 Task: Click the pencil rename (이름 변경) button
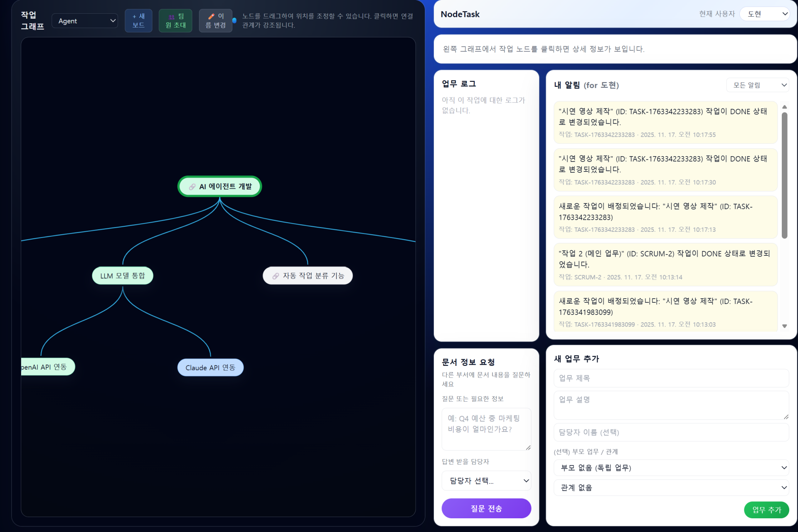point(215,21)
